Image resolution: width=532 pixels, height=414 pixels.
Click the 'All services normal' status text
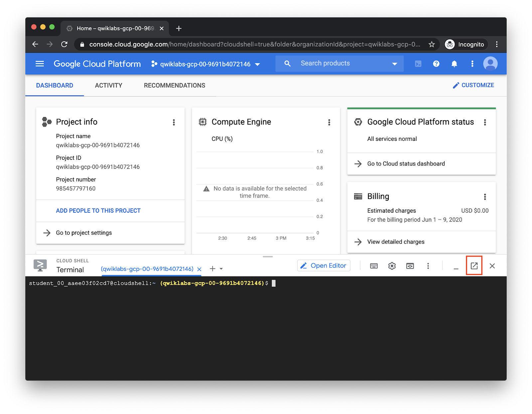(392, 139)
